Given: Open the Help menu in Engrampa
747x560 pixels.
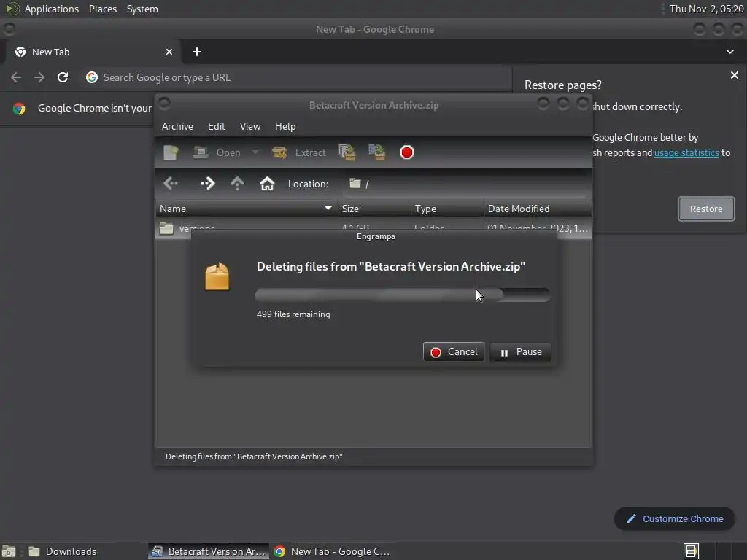Looking at the screenshot, I should click(285, 126).
